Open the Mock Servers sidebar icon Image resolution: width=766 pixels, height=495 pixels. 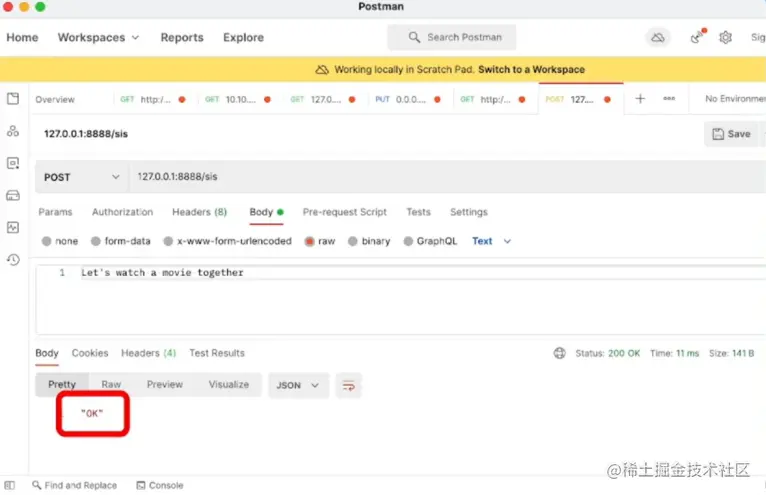pyautogui.click(x=13, y=195)
